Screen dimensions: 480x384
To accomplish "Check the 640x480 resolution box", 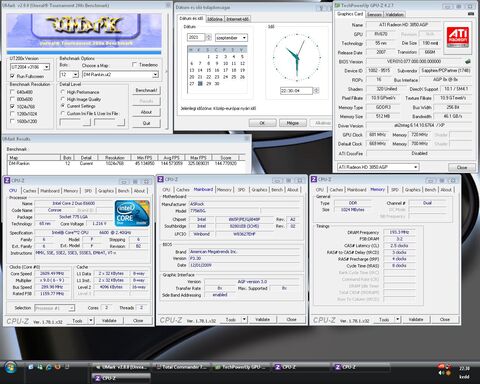I will click(x=13, y=92).
